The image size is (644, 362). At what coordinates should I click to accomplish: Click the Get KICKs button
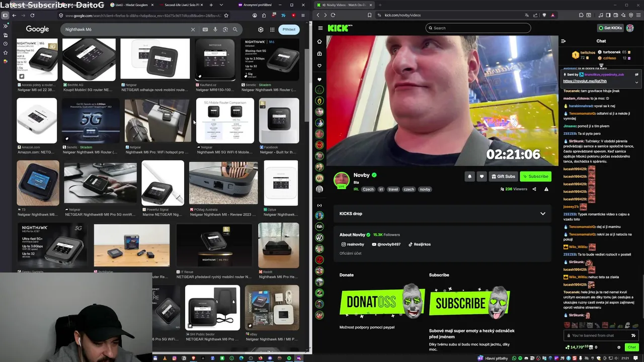point(610,28)
